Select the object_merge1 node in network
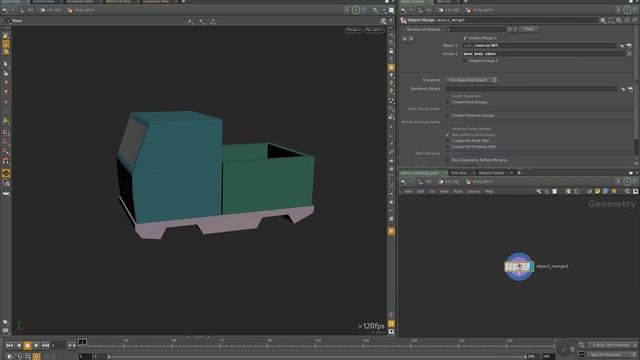This screenshot has height=360, width=640. pyautogui.click(x=519, y=267)
